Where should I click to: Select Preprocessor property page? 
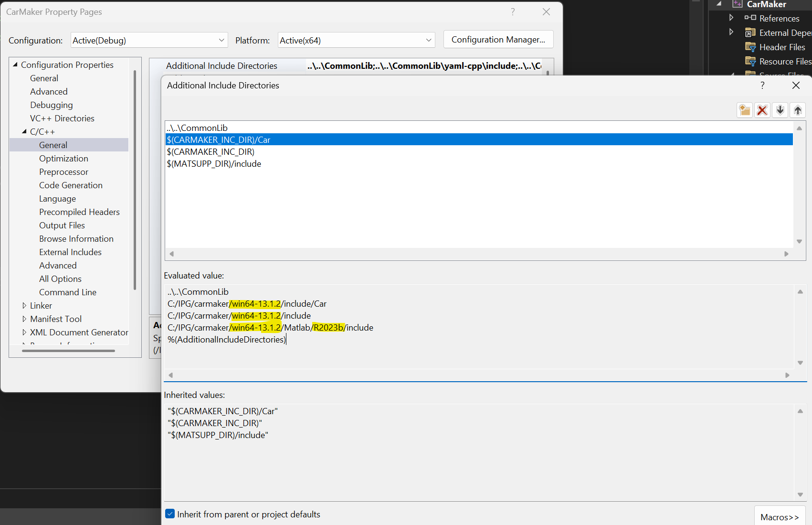[x=63, y=171]
